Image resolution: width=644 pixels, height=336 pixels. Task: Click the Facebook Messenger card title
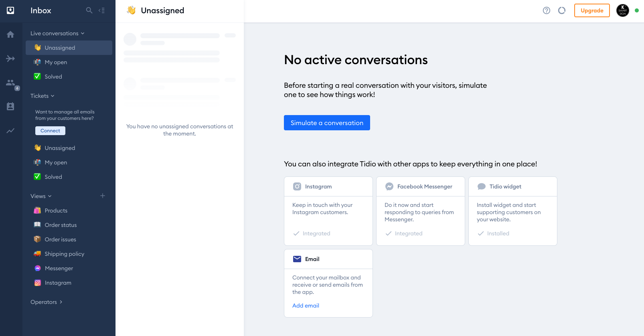pos(425,186)
